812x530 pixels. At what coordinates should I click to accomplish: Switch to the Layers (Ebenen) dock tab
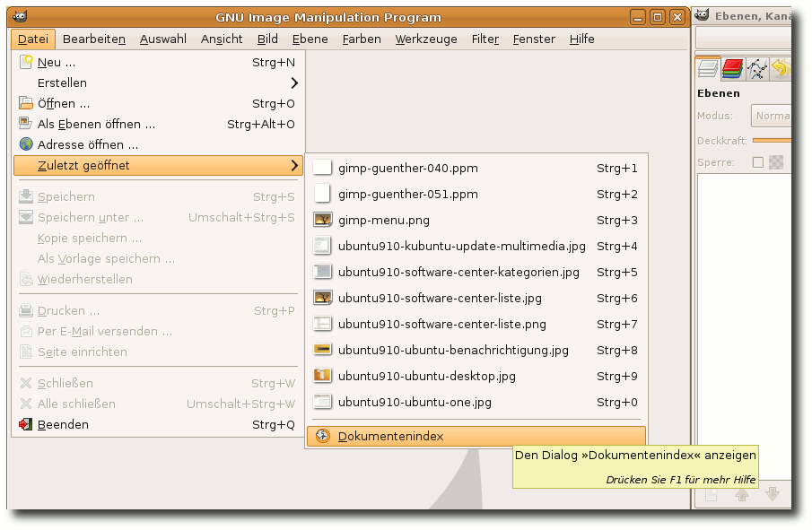(709, 68)
